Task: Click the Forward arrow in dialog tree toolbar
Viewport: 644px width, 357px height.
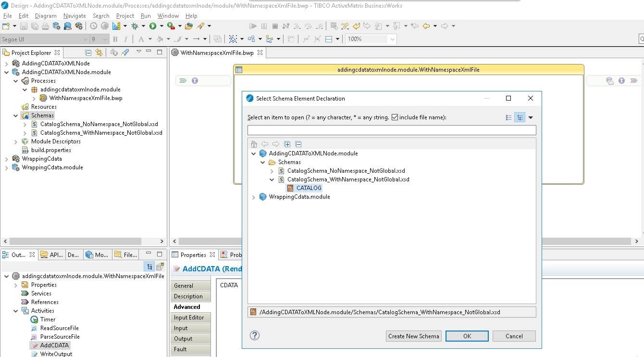Action: 276,144
